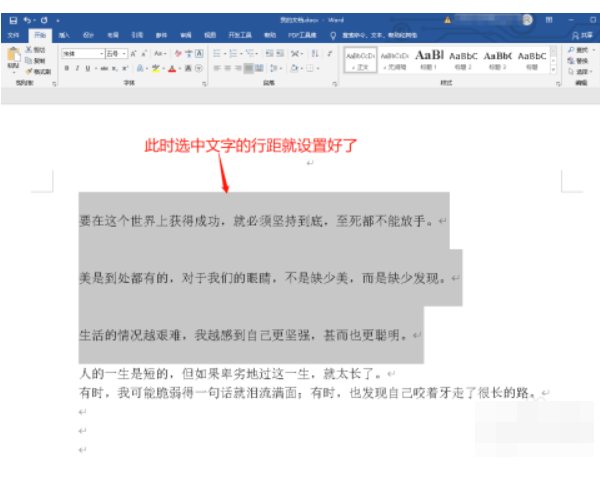Click the enclosed character circle icon
This screenshot has width=600, height=500.
pos(199,68)
